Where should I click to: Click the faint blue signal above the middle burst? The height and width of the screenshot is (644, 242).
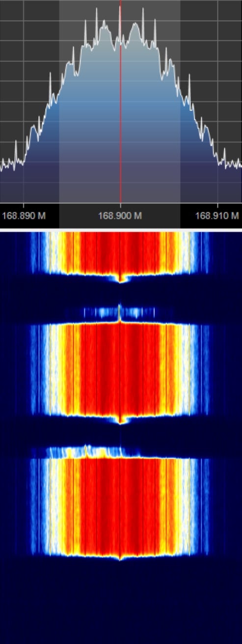120,312
